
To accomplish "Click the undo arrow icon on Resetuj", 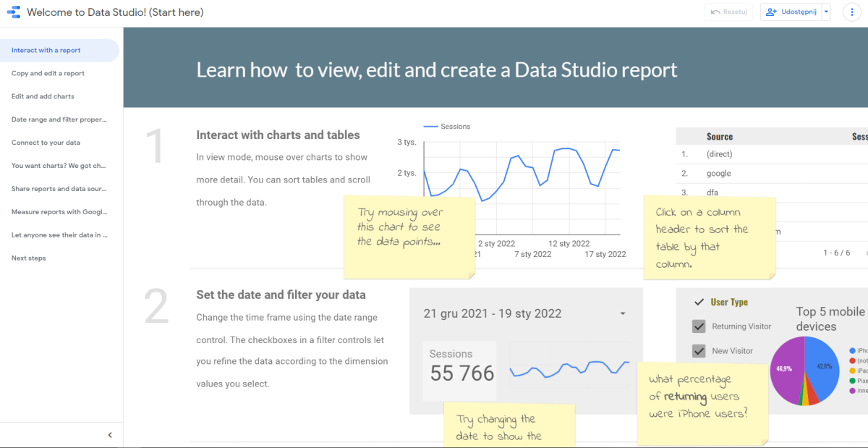I will click(x=715, y=12).
